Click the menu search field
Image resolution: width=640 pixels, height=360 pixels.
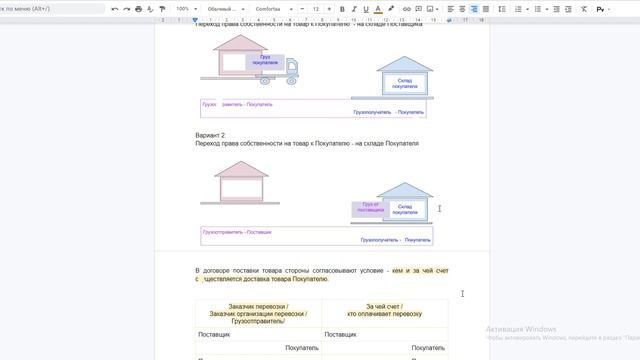51,9
